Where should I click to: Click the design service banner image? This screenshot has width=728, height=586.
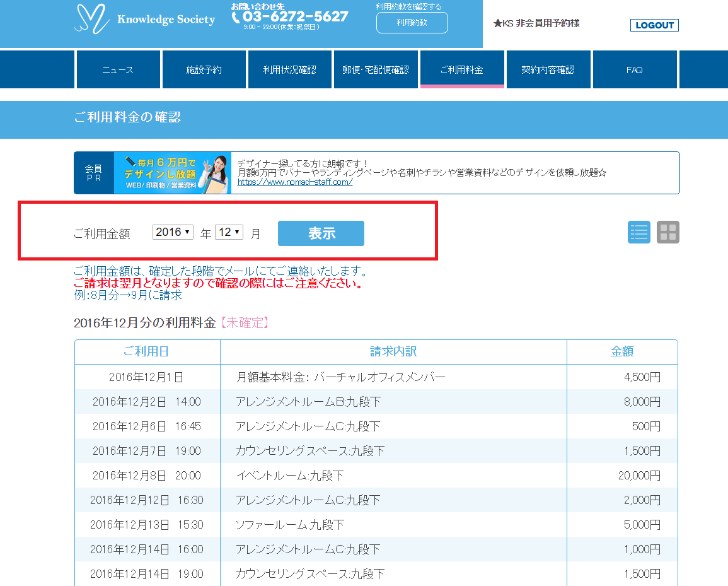[171, 173]
